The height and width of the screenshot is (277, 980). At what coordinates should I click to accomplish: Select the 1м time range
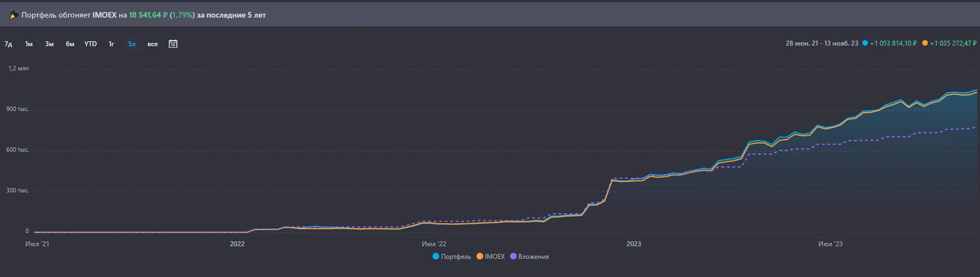coord(29,44)
